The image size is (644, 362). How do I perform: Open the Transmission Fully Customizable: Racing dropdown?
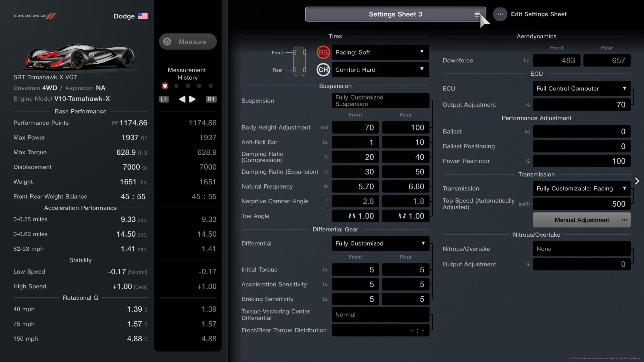point(581,188)
